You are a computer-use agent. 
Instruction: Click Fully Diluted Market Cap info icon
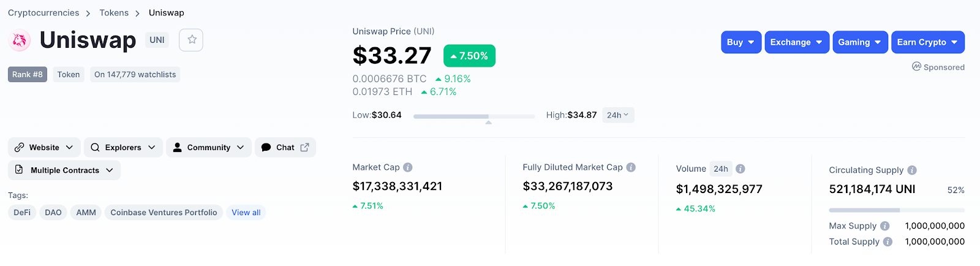pyautogui.click(x=631, y=167)
